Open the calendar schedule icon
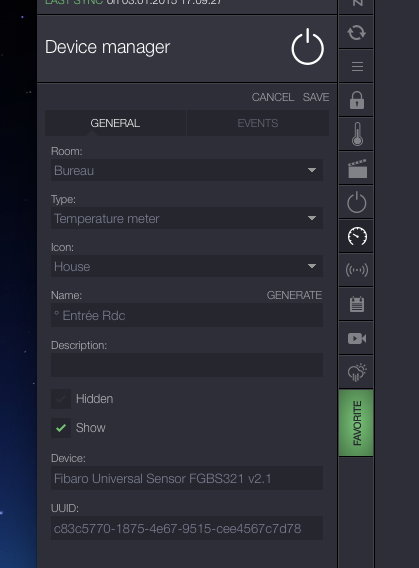This screenshot has width=419, height=568. click(x=356, y=304)
